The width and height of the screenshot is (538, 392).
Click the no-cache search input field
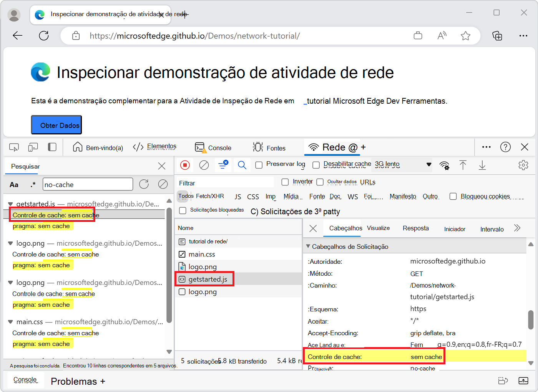tap(88, 184)
